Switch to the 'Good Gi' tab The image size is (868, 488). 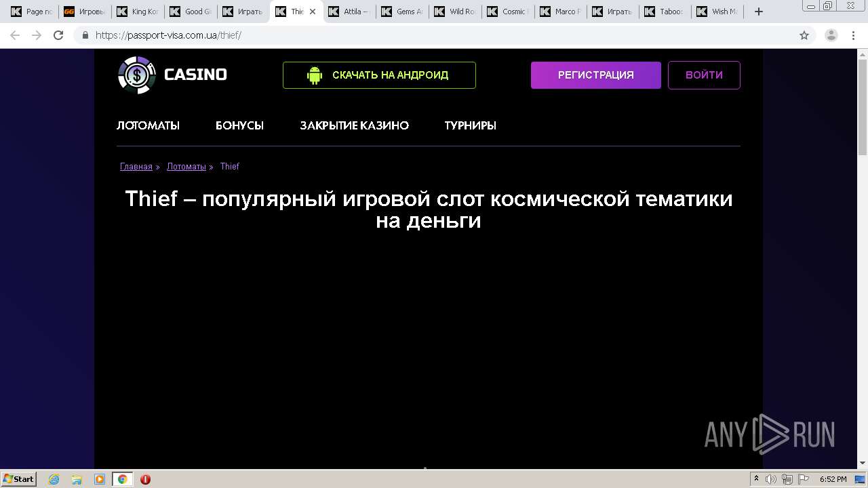click(191, 12)
